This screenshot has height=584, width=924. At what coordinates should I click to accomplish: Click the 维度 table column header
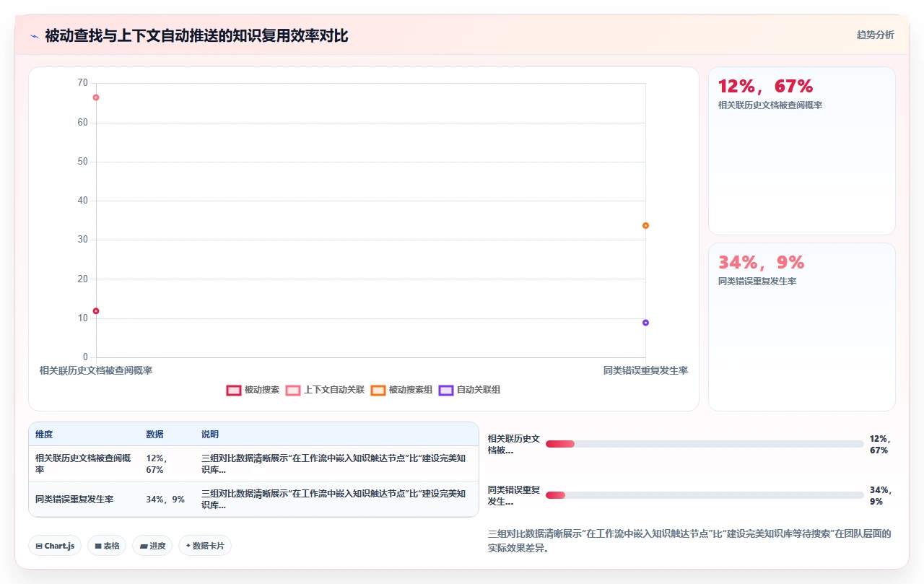(x=44, y=435)
